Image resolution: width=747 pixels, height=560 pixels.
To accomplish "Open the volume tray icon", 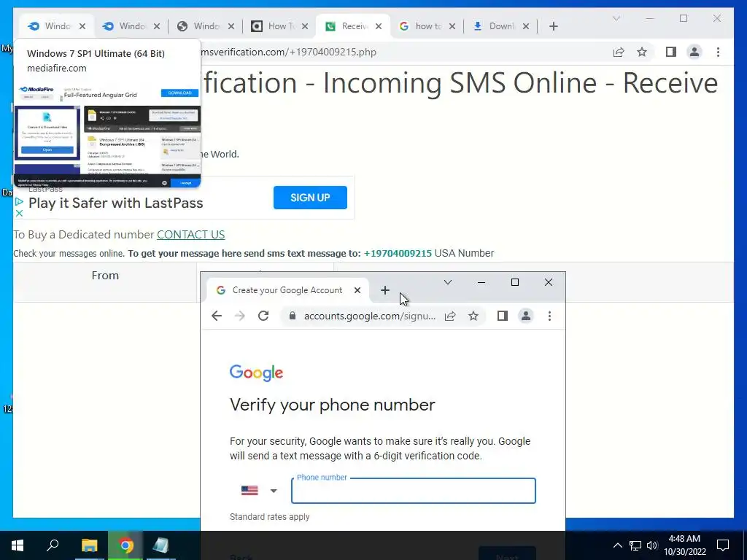I will click(652, 545).
